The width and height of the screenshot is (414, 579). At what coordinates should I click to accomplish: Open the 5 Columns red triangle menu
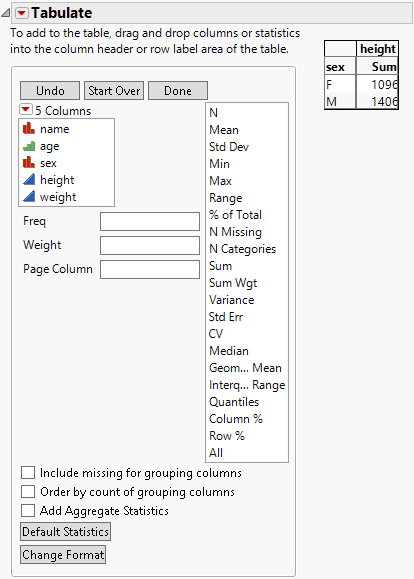25,110
